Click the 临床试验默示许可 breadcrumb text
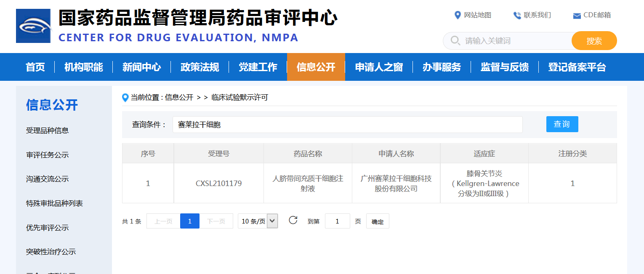Viewport: 644px width, 274px height. [240, 98]
